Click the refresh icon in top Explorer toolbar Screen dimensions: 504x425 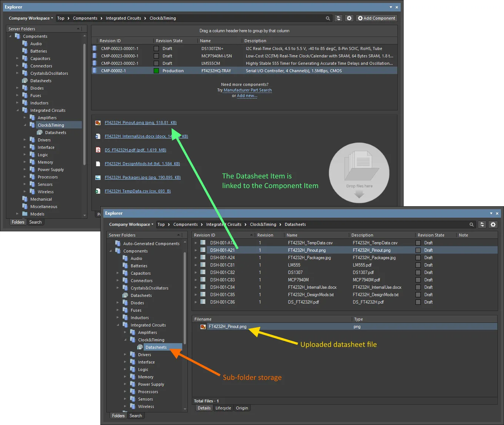[x=338, y=18]
